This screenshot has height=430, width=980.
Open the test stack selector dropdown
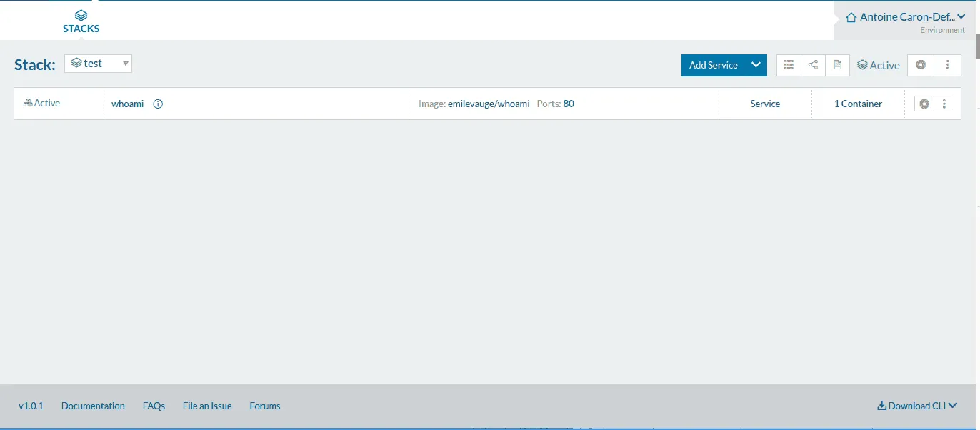click(x=99, y=64)
